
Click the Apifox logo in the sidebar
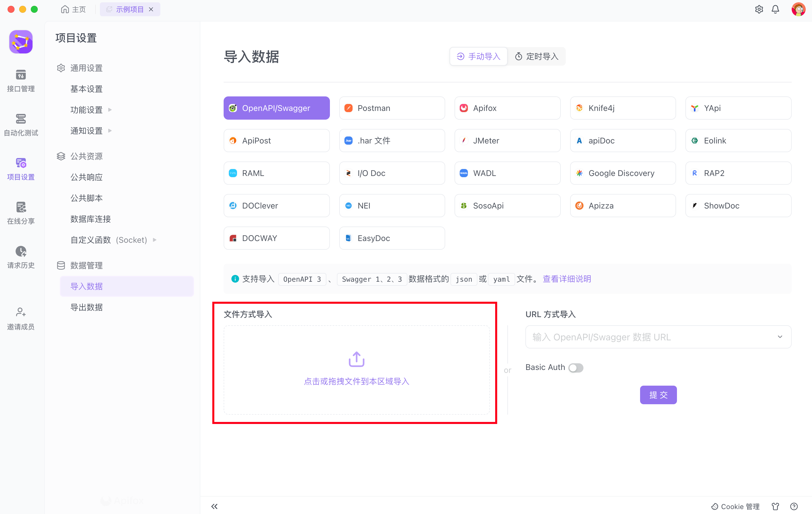(x=21, y=42)
